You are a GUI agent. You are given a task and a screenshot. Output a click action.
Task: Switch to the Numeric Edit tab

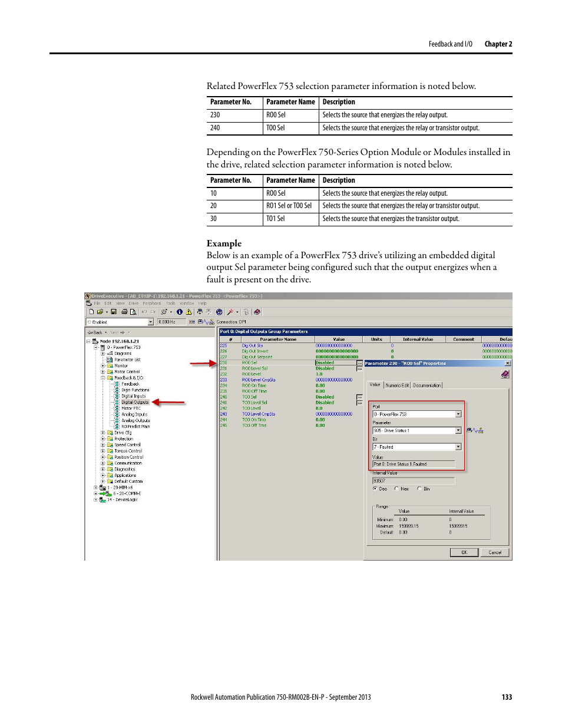pyautogui.click(x=397, y=386)
